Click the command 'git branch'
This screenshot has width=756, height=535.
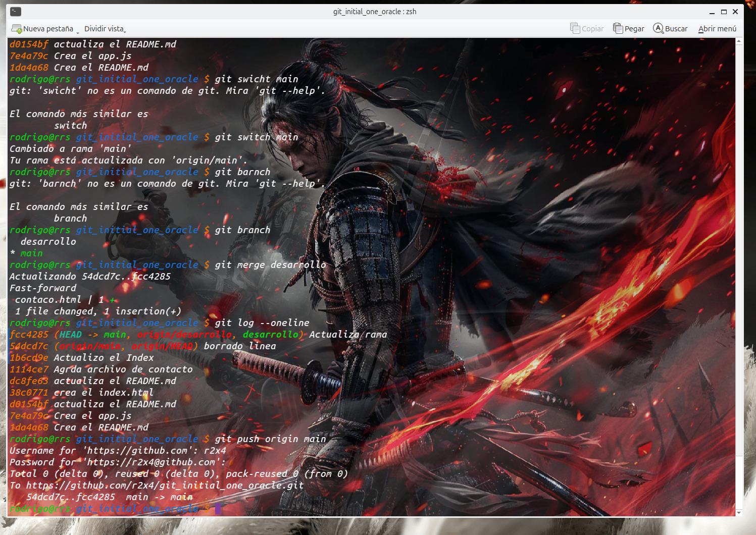click(x=242, y=230)
